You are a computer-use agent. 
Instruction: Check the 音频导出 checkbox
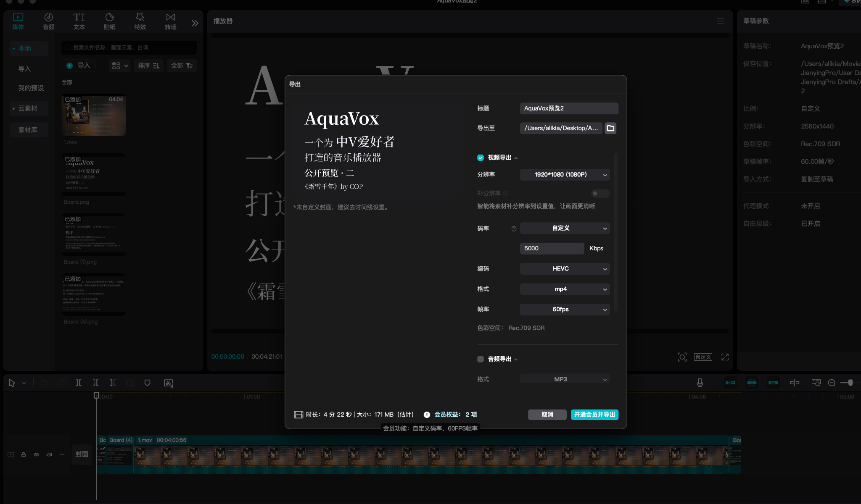[480, 359]
